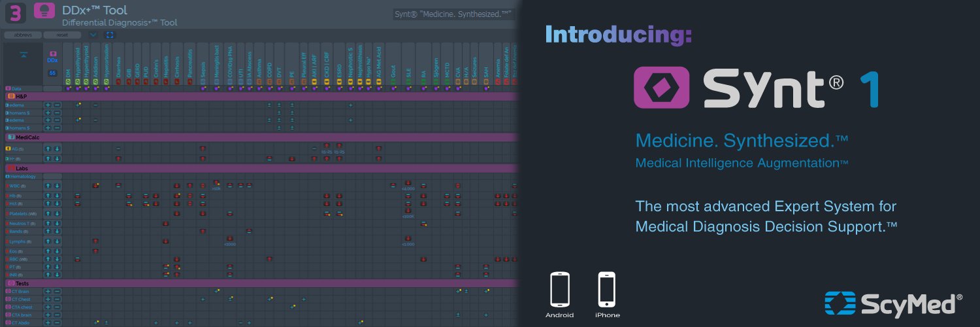Toggle the minus button for CT Chest
The height and width of the screenshot is (327, 980).
[57, 299]
